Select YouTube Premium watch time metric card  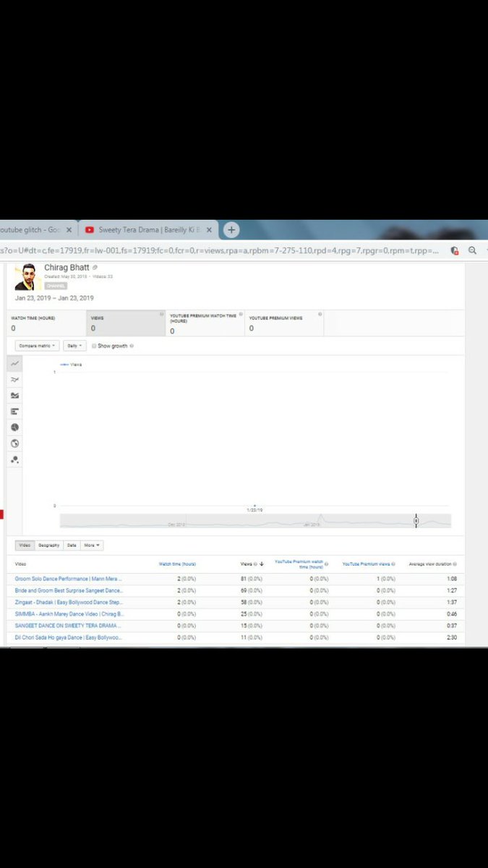[205, 323]
